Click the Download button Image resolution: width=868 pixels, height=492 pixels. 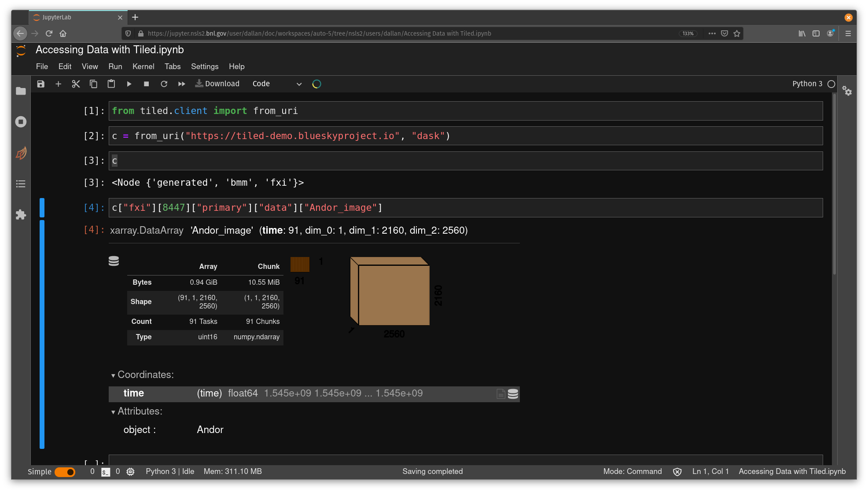(x=217, y=84)
